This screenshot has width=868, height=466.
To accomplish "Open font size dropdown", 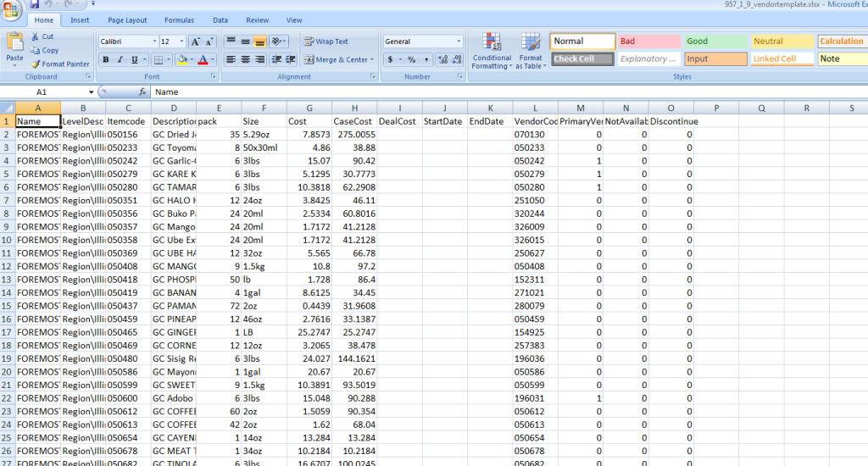I will point(181,42).
